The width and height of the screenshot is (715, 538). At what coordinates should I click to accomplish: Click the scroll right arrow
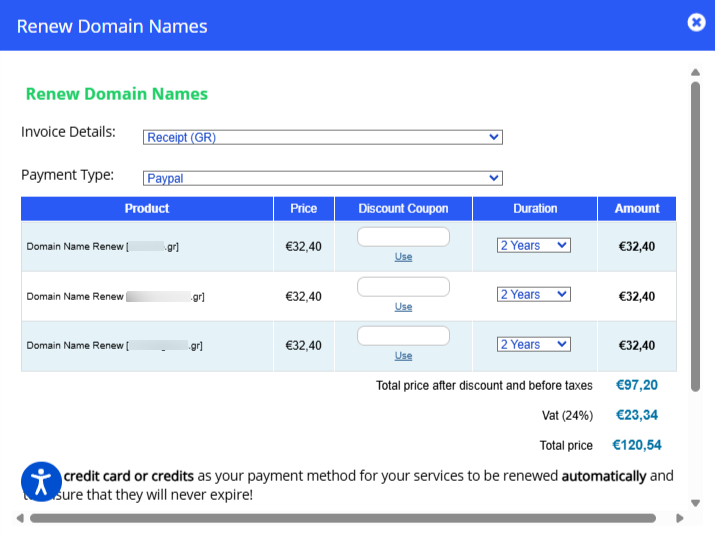(680, 518)
